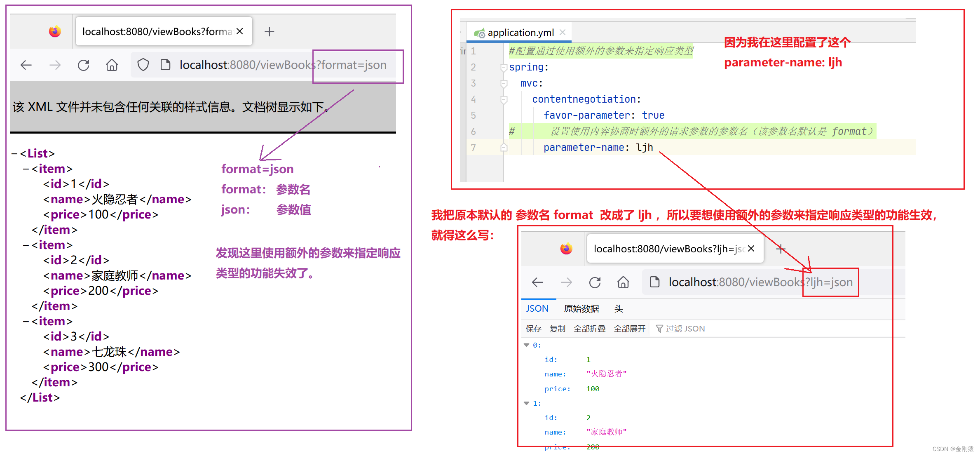Switch to the 头 headers tab

619,309
